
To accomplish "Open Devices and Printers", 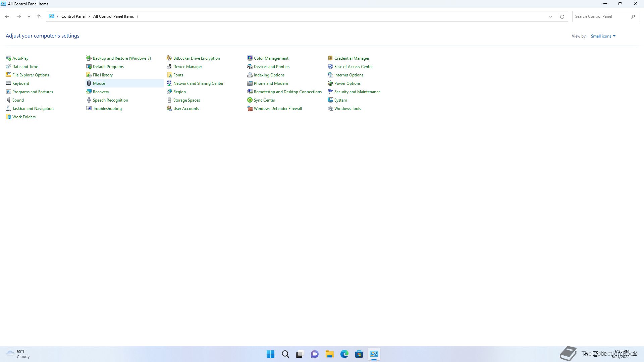I will click(272, 67).
